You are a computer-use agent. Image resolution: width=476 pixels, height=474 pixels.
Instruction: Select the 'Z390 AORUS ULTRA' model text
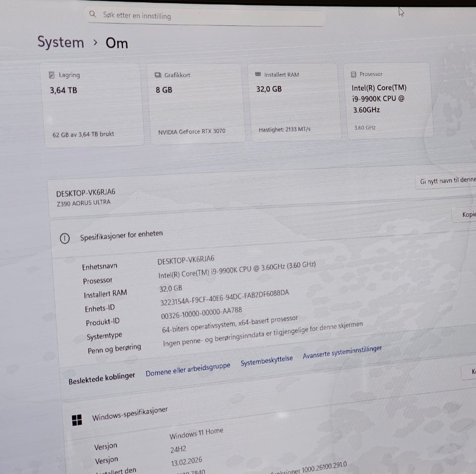tap(83, 203)
